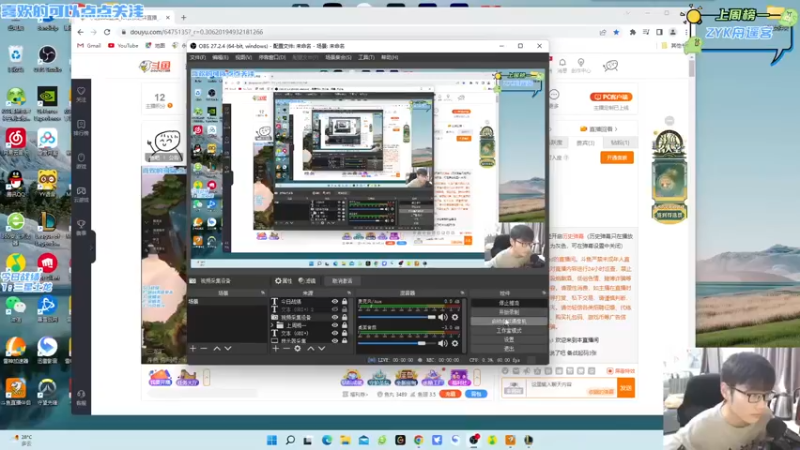Toggle lock on 视频采集设备 source
The width and height of the screenshot is (800, 450).
[344, 317]
